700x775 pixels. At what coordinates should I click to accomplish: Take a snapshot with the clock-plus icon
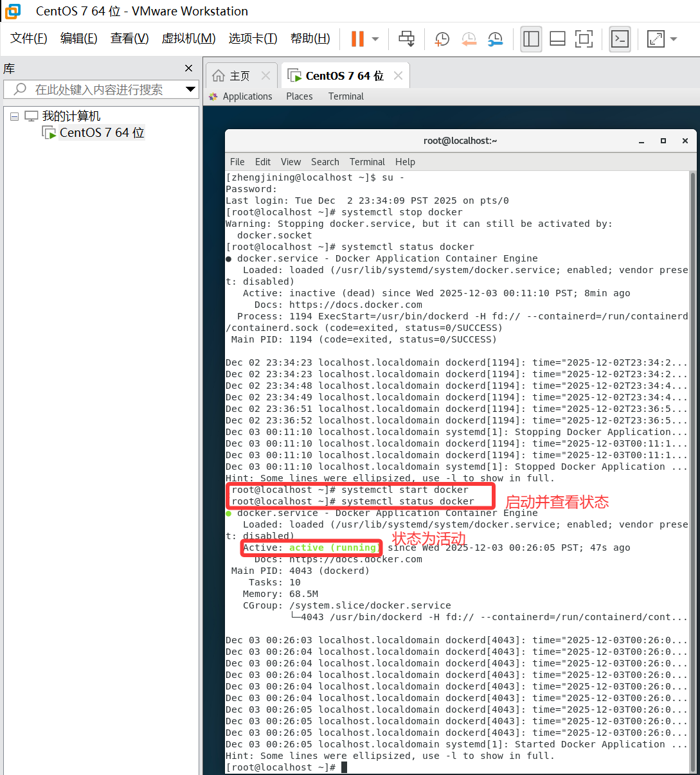coord(442,39)
